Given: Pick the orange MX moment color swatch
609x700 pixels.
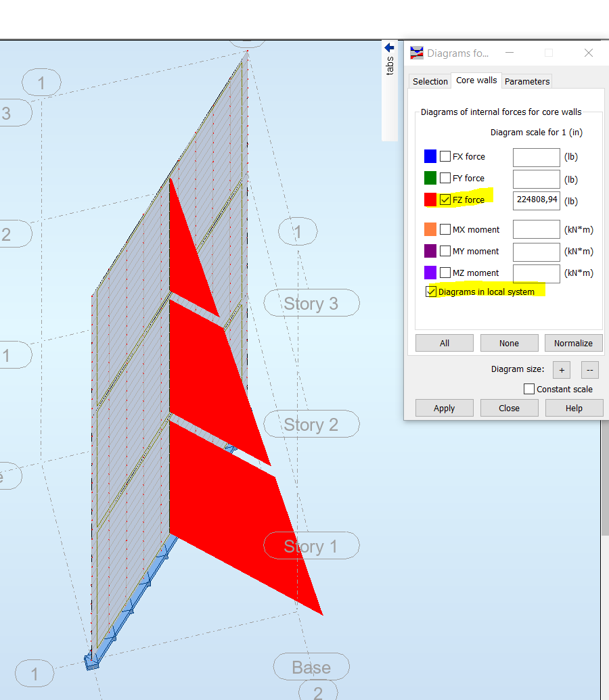Looking at the screenshot, I should (430, 229).
